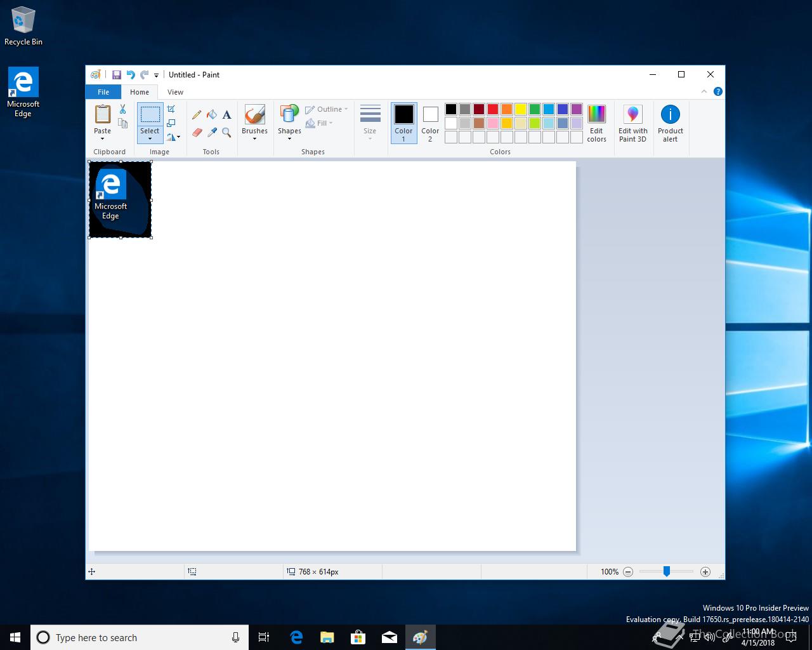This screenshot has height=650, width=812.
Task: Click the Shapes gallery icon
Action: [289, 115]
